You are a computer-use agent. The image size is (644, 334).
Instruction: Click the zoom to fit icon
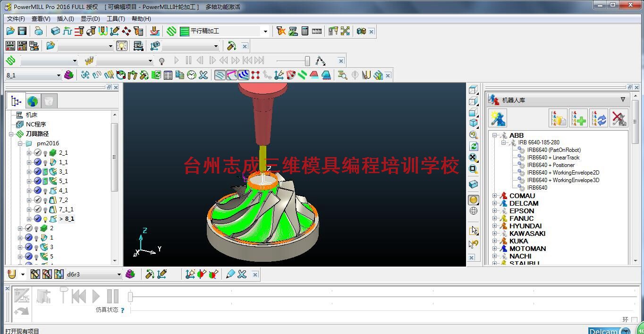coord(474,158)
